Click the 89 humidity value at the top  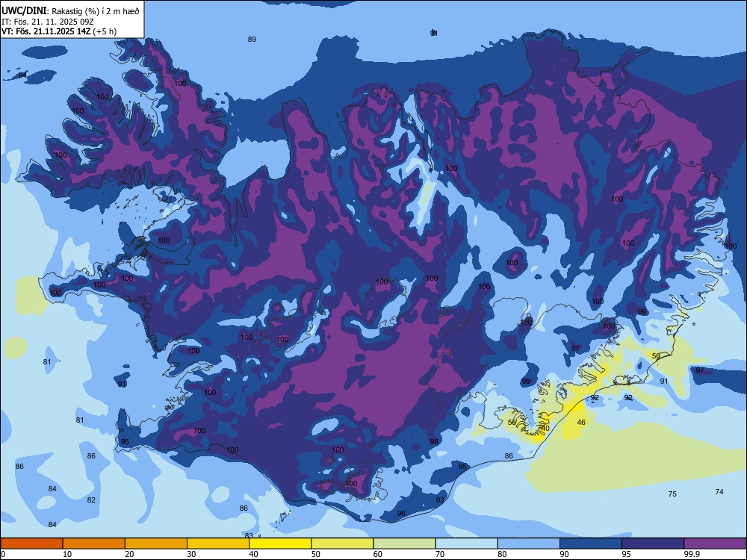(x=252, y=40)
